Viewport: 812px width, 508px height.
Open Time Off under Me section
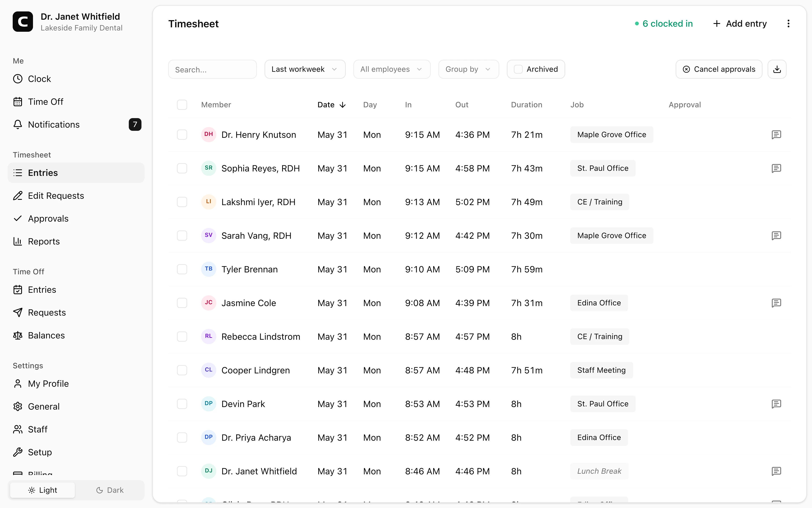click(76, 102)
